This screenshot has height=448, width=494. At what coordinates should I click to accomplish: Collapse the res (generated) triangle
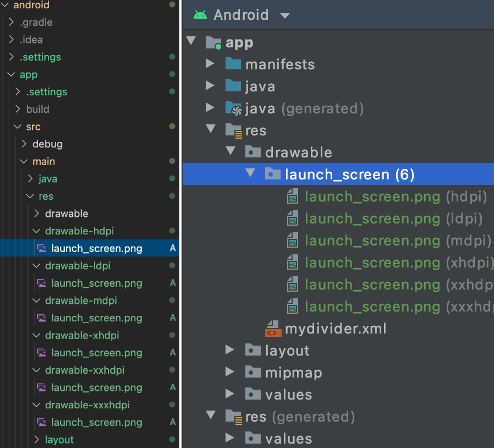pyautogui.click(x=211, y=415)
